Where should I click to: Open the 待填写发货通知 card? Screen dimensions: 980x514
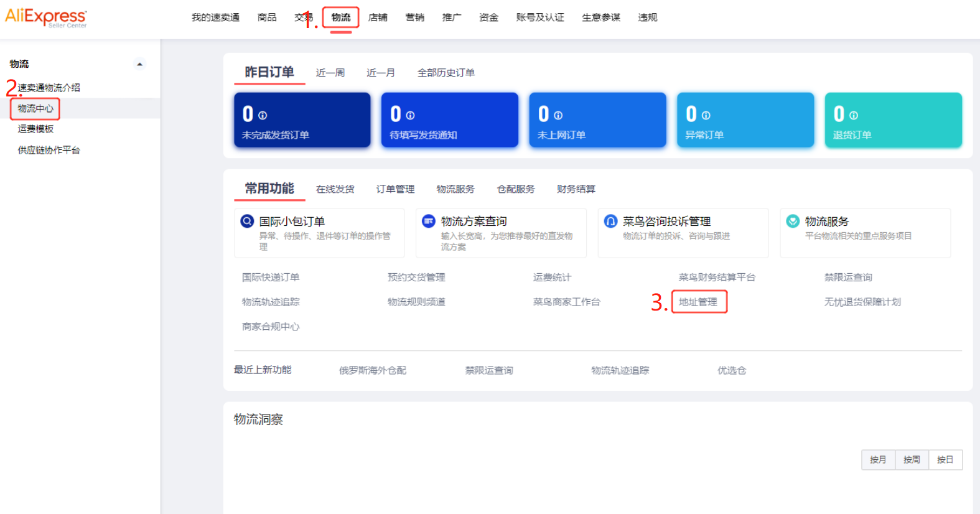(450, 120)
